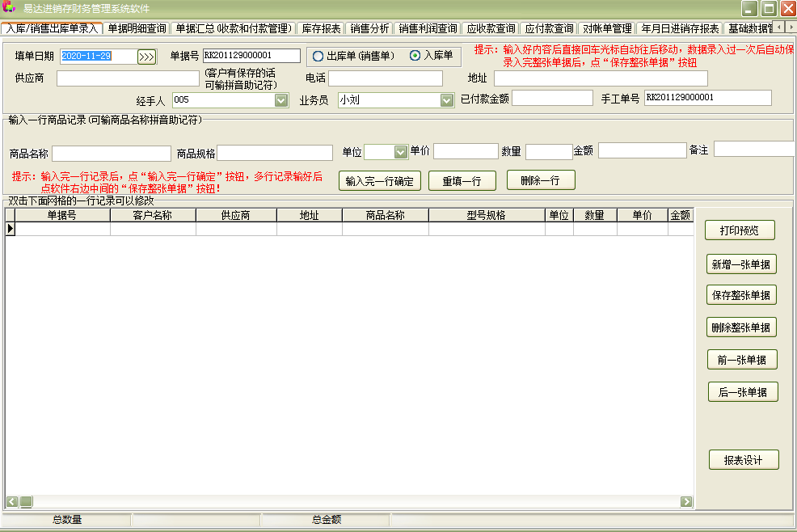Click the 打印预览 button
Screen dimensions: 797x532
tap(740, 230)
